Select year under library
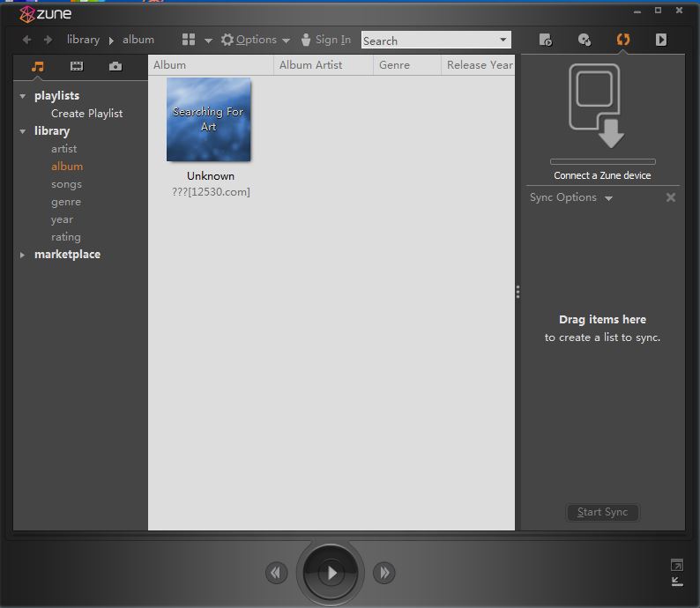Image resolution: width=700 pixels, height=608 pixels. click(62, 219)
